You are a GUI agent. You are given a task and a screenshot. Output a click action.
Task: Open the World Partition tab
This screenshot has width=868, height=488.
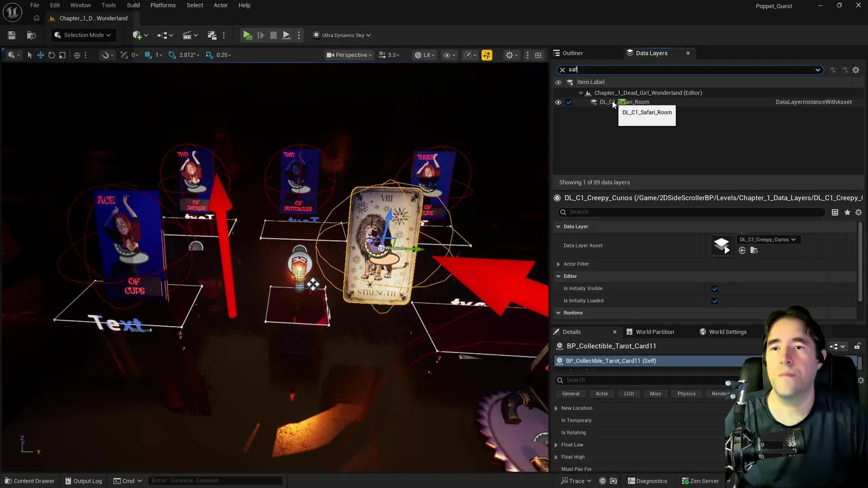pyautogui.click(x=650, y=332)
